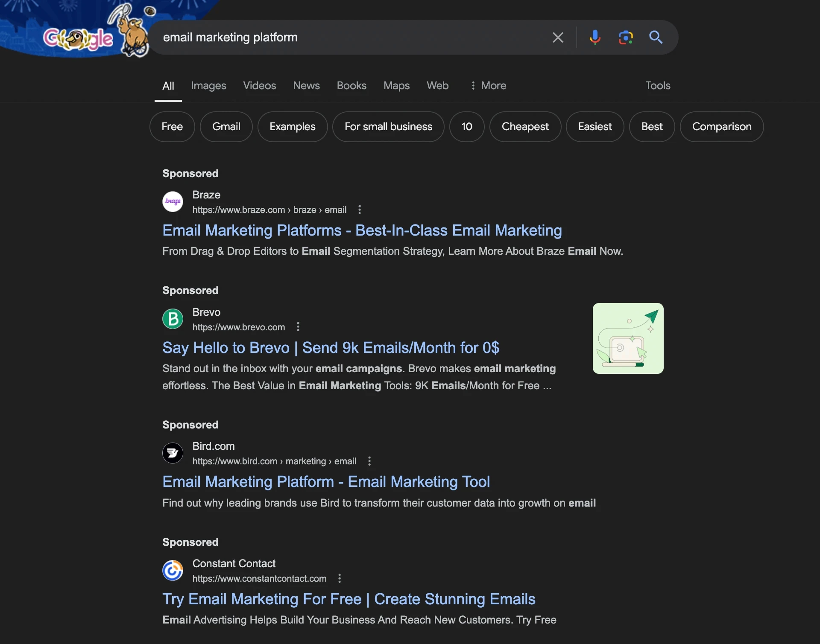Open Braze Email Marketing Platforms ad link
This screenshot has width=820, height=644.
[362, 230]
